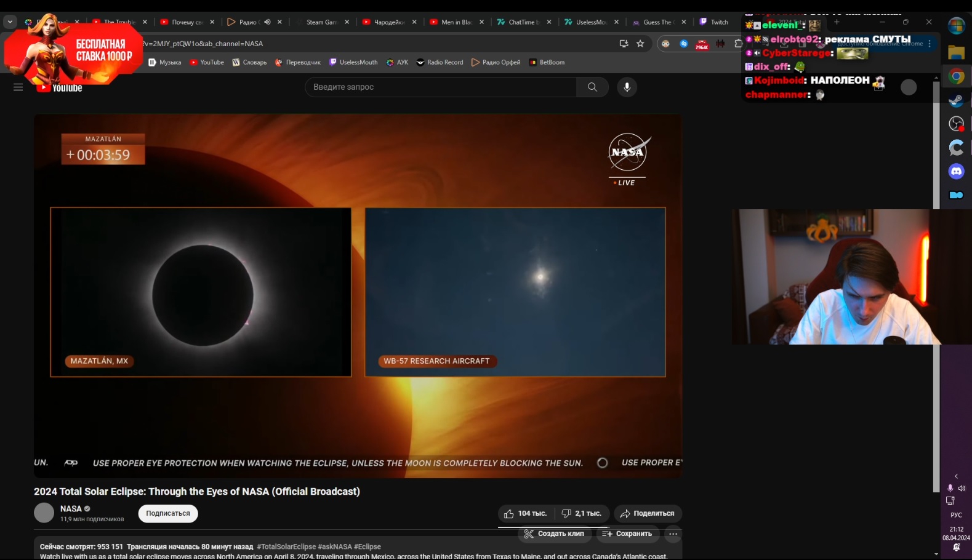Click the Chrome icon in taskbar

(x=956, y=76)
